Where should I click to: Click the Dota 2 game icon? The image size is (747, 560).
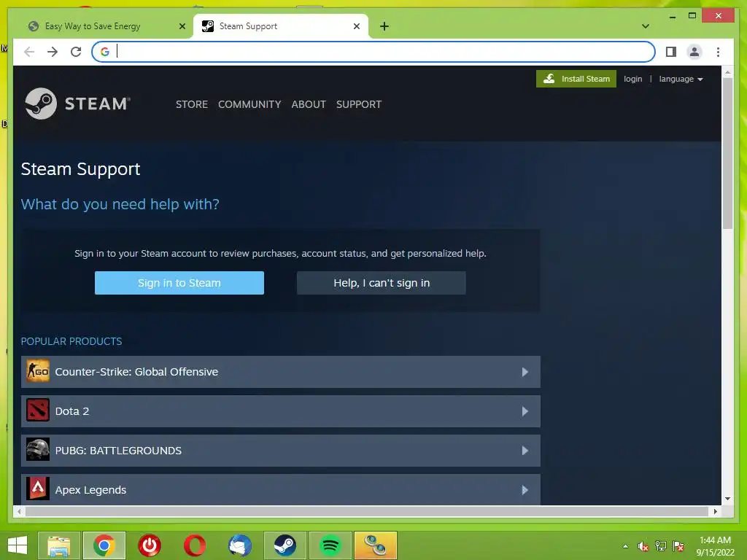pos(38,411)
